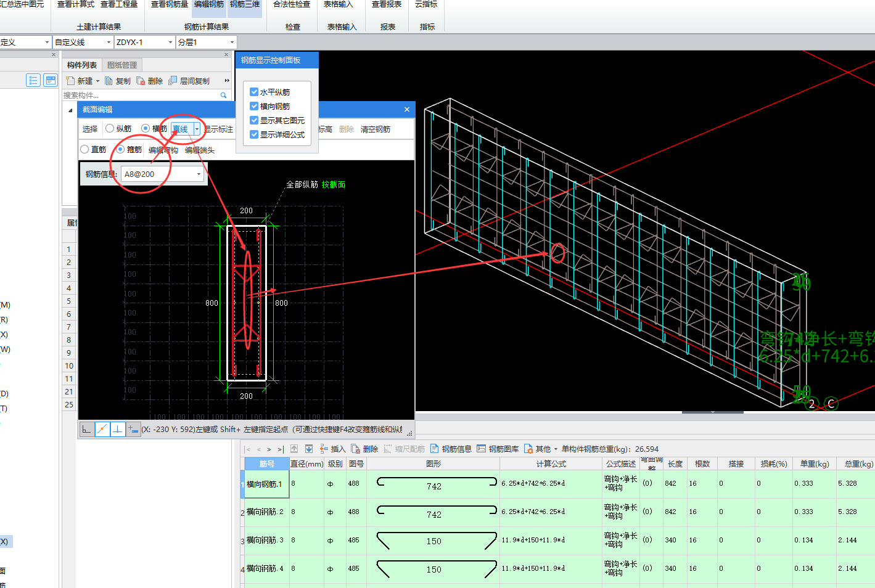Viewport: 875px width, 588px height.
Task: Toggle the perpendicular snap icon in section editor
Action: pos(118,429)
